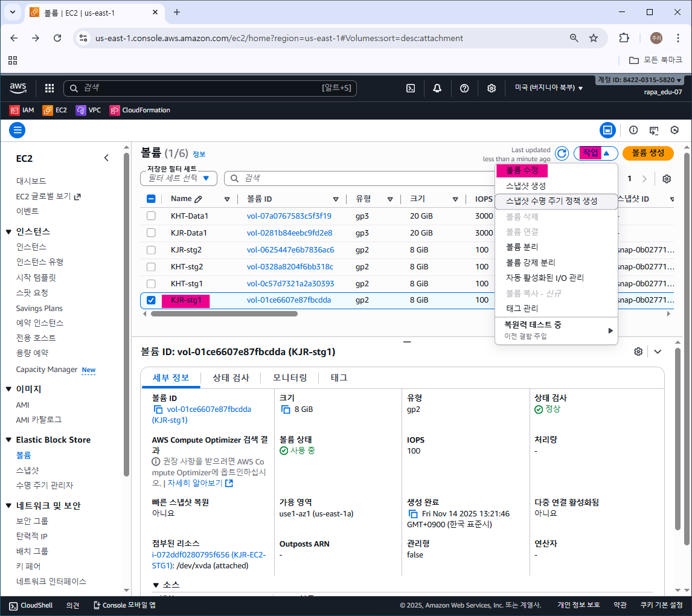The height and width of the screenshot is (616, 692).
Task: Open EC2 service shortcut in favorites bar
Action: click(x=55, y=110)
